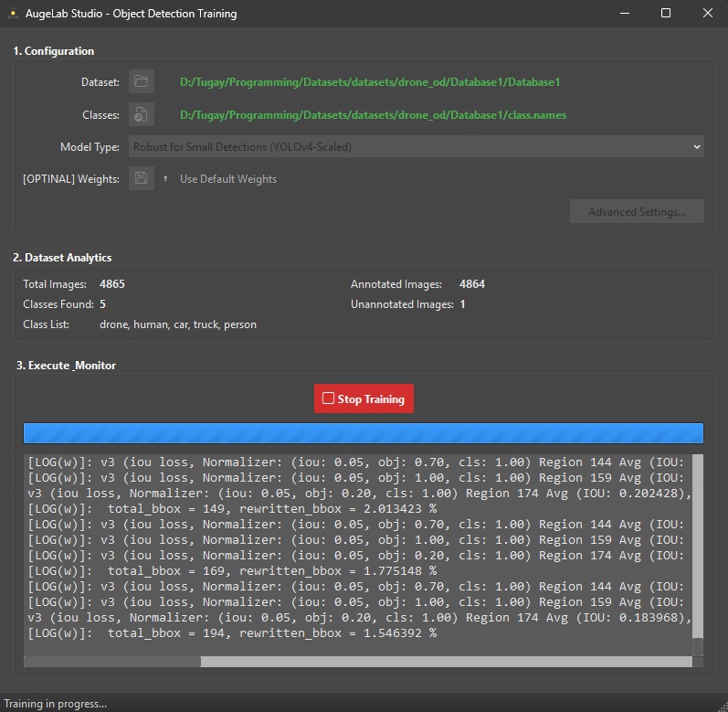Click inside the training log output
This screenshot has width=728, height=712.
click(356, 548)
